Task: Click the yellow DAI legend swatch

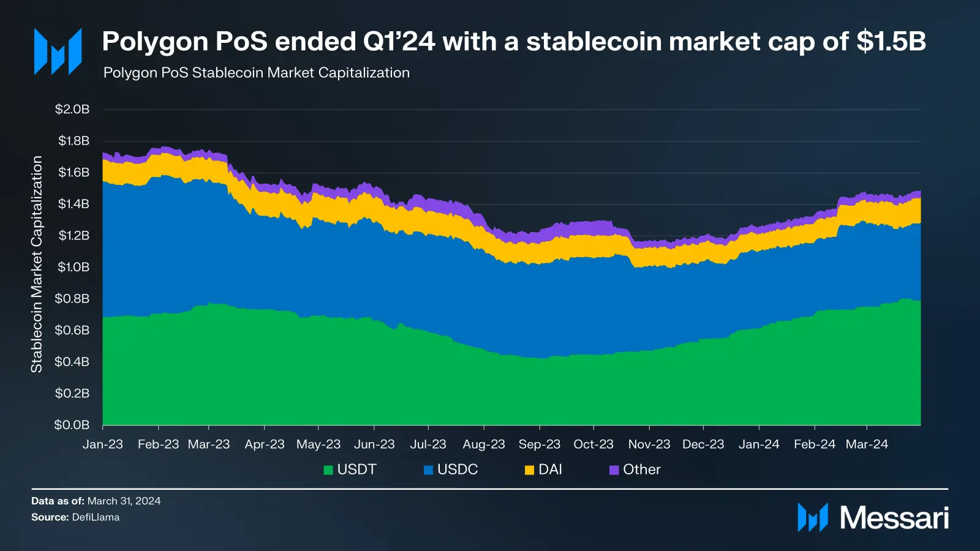Action: click(529, 470)
